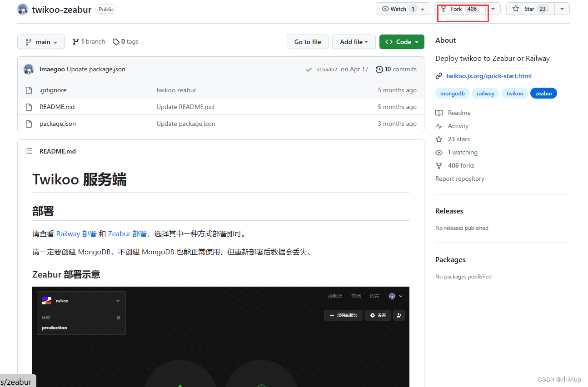This screenshot has width=588, height=387.
Task: Click the avatar of imaegoo next to the commit
Action: [28, 69]
